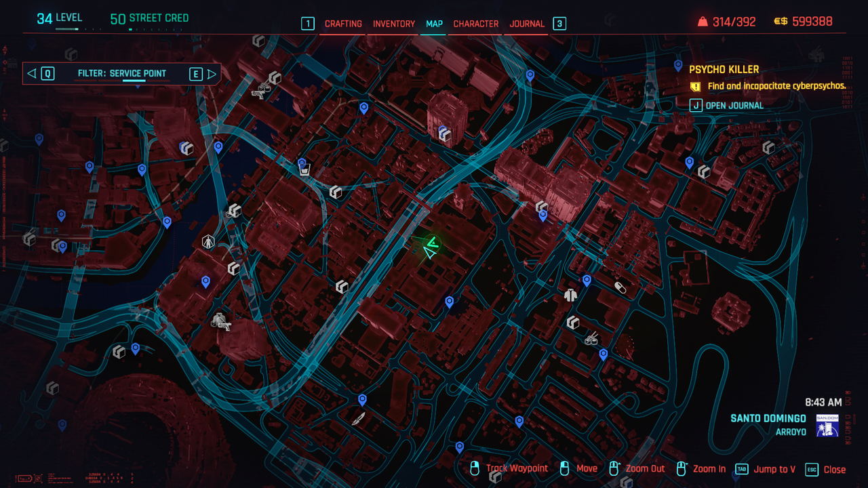Image resolution: width=868 pixels, height=488 pixels.
Task: Click the ripperdoc clinic icon on the map
Action: (208, 241)
